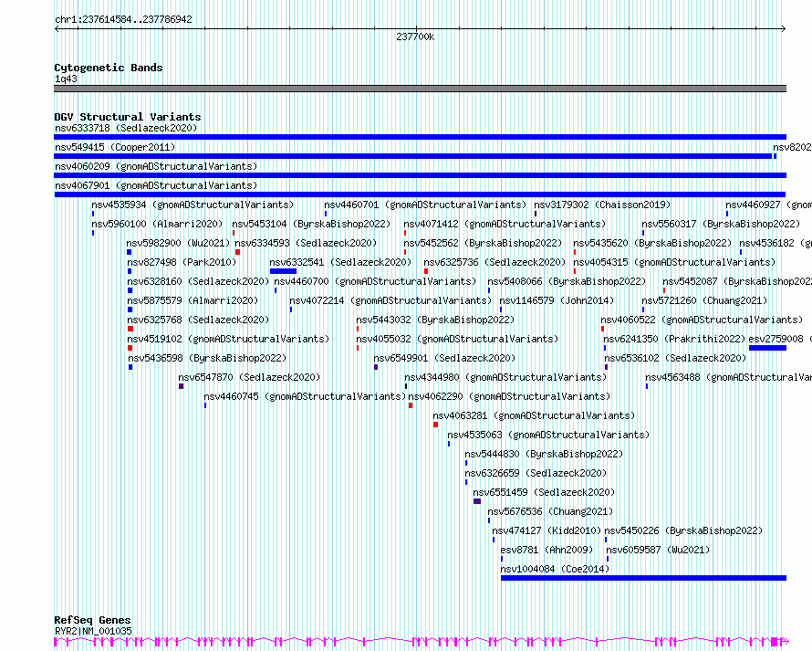Click the nsv4071412 gnomAD label
The height and width of the screenshot is (651, 812).
tap(505, 224)
